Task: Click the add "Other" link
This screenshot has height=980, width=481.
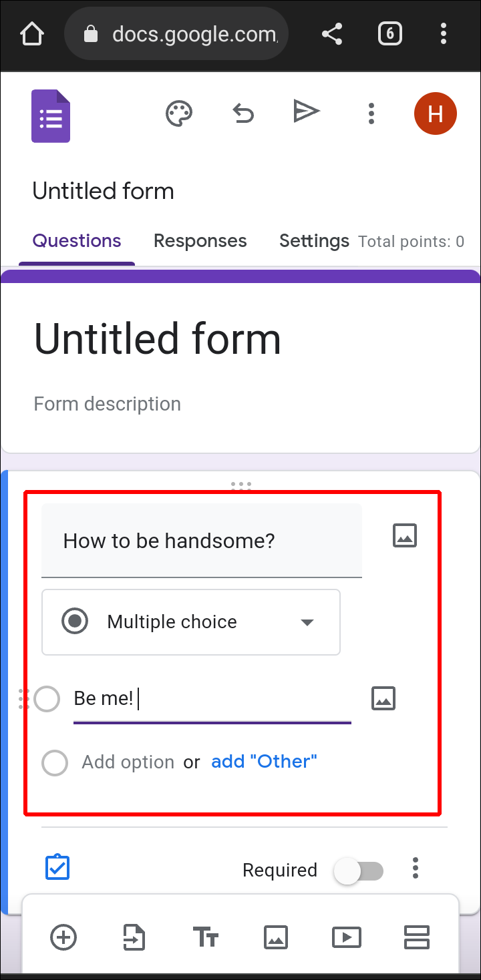Action: point(264,762)
